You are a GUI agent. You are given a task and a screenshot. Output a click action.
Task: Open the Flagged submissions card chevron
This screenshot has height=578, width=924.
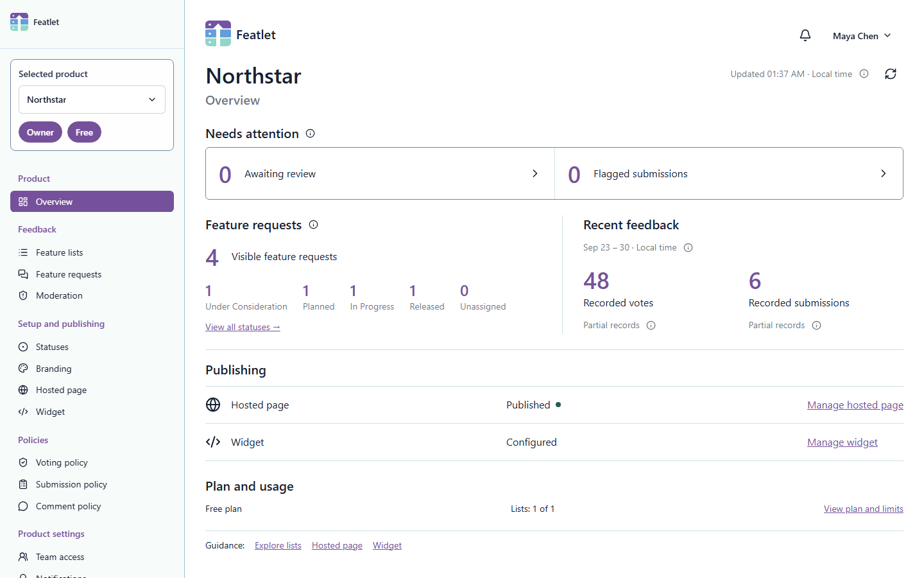[x=884, y=173]
